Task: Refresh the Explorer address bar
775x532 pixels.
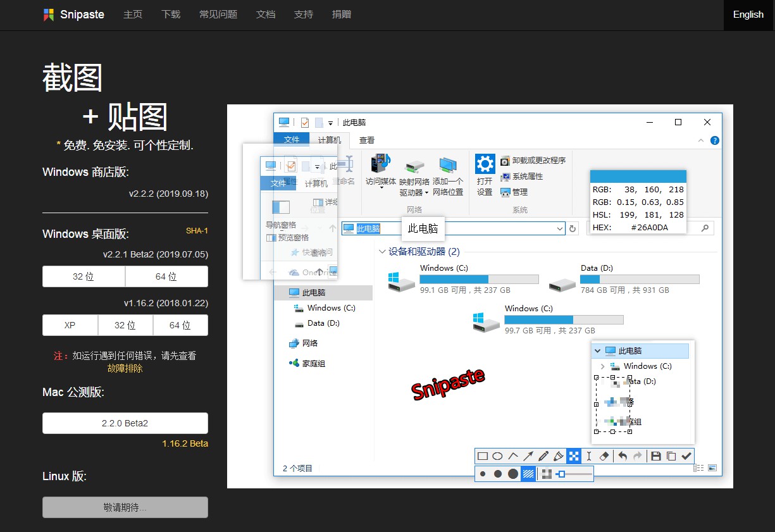Action: click(573, 228)
